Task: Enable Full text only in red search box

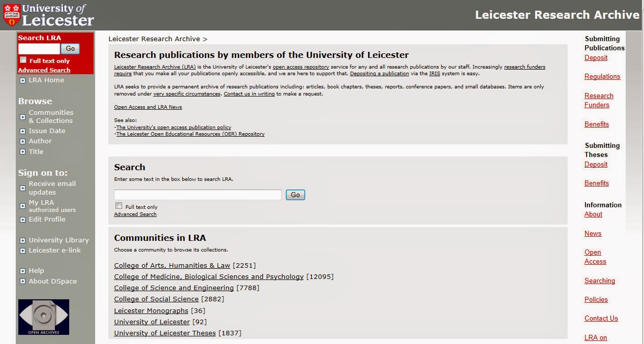Action: click(23, 59)
